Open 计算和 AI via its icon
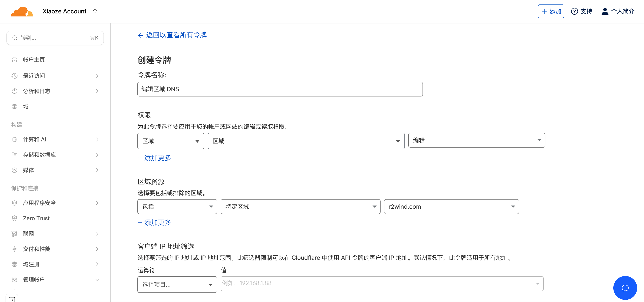 coord(14,139)
